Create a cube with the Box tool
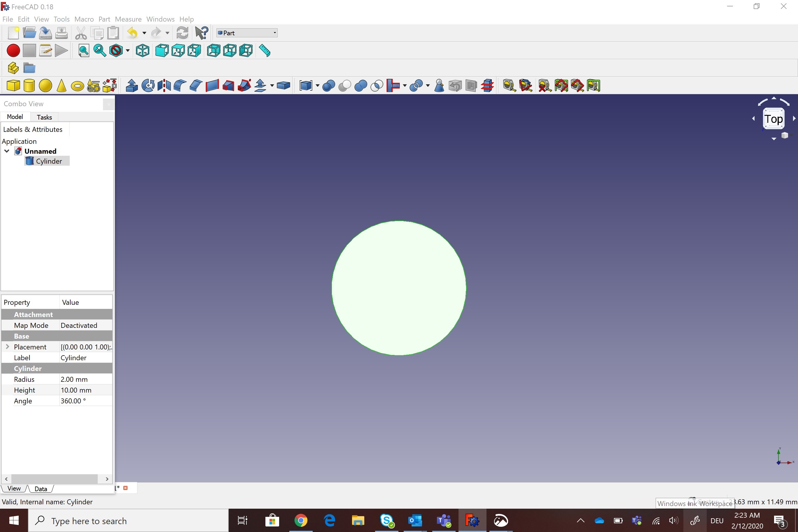The height and width of the screenshot is (532, 798). point(13,85)
